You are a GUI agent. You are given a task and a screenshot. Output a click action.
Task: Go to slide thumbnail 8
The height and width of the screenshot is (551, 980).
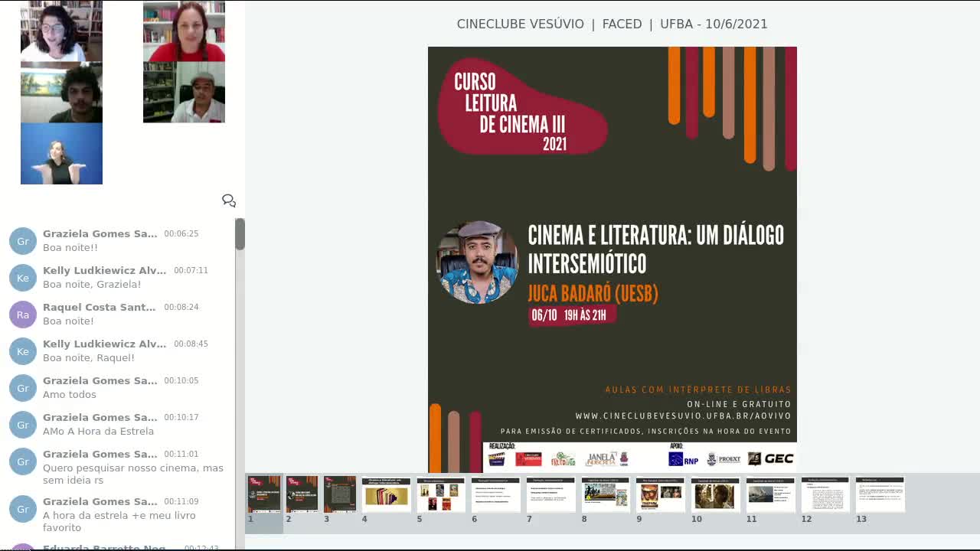(x=606, y=494)
